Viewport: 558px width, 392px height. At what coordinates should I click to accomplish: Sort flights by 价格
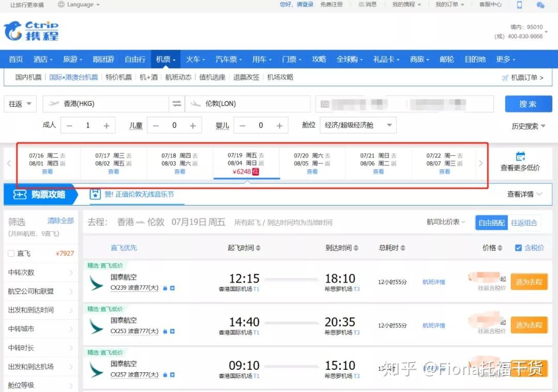pyautogui.click(x=492, y=247)
